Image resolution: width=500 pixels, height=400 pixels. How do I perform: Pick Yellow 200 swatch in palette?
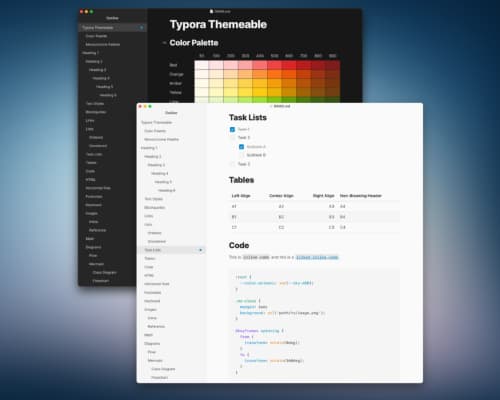231,92
